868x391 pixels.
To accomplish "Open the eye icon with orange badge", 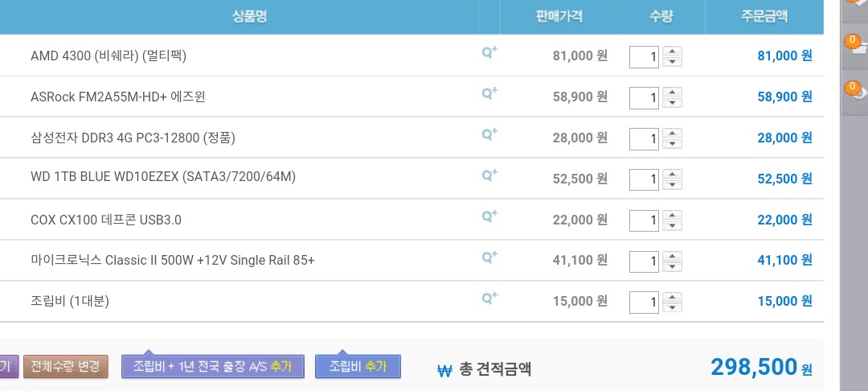I will [x=855, y=90].
